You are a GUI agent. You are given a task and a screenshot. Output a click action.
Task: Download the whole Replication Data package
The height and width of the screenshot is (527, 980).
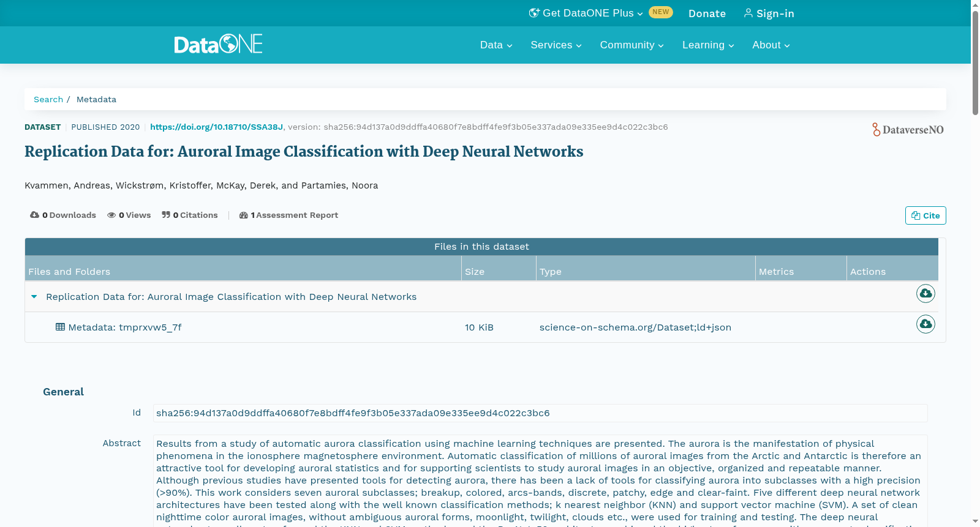pos(925,294)
